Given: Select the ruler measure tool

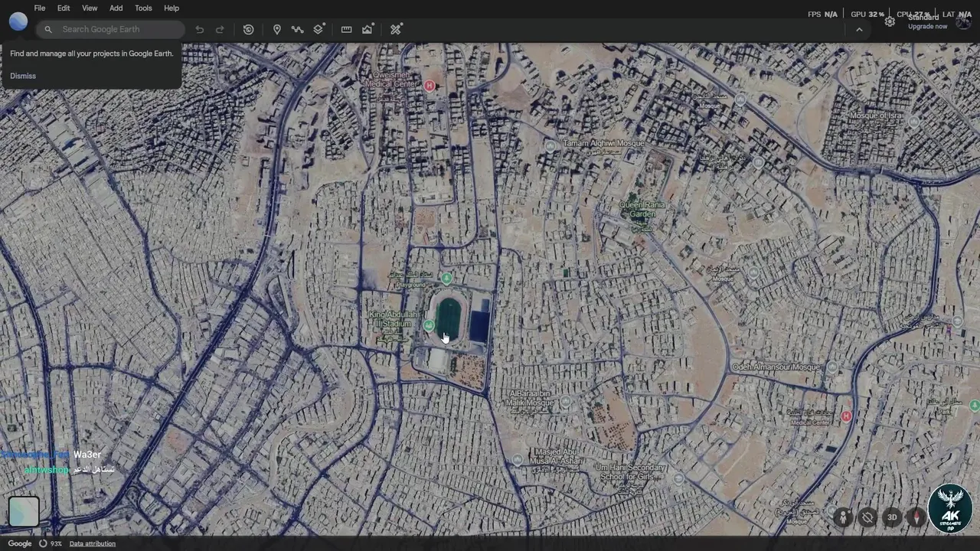Looking at the screenshot, I should tap(346, 29).
